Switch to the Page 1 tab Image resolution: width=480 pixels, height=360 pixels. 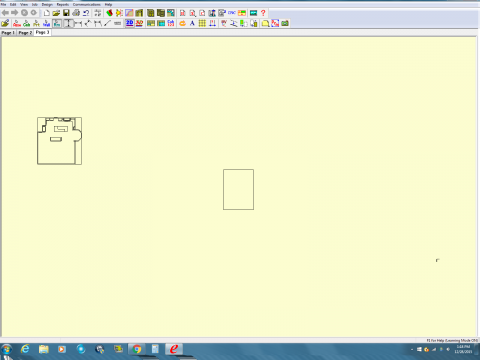(8, 33)
